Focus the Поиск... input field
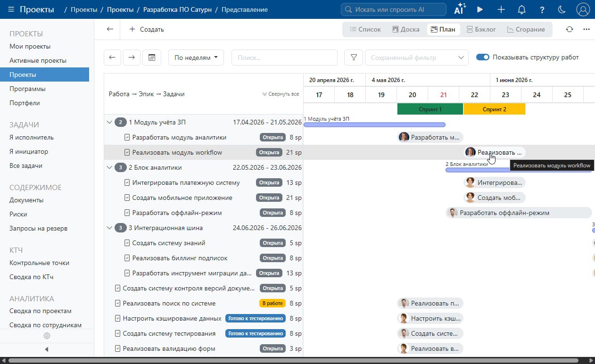Viewport: 595px width, 364px height. [x=284, y=58]
